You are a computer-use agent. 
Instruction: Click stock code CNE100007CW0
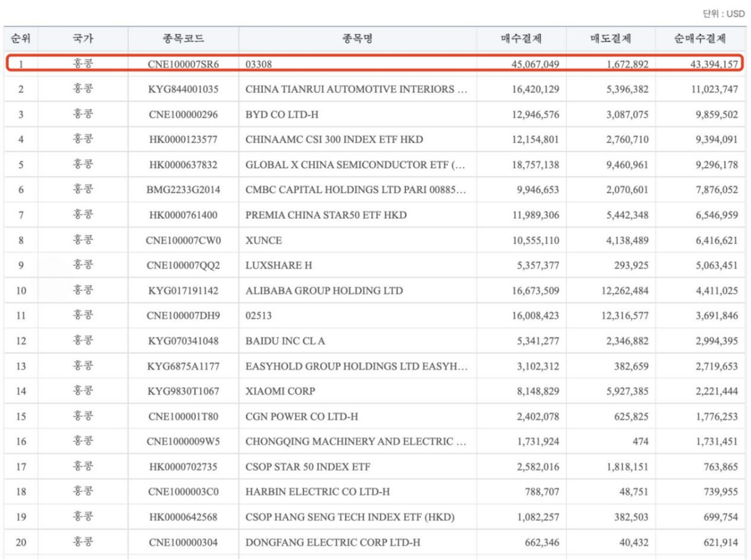click(184, 240)
